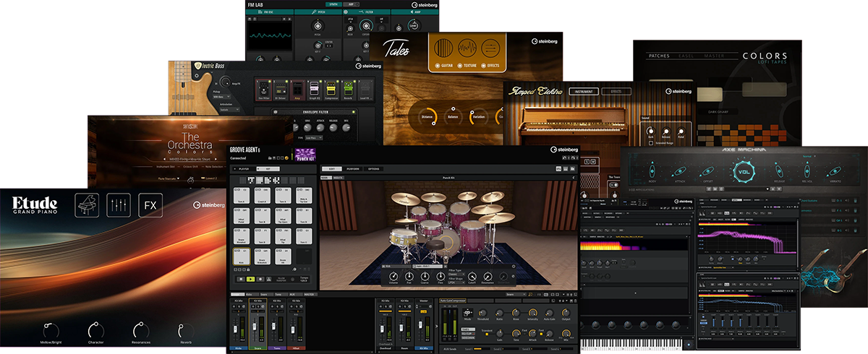Viewport: 868px width, 354px height.
Task: Select the Player button in Groove Agent
Action: pos(244,168)
